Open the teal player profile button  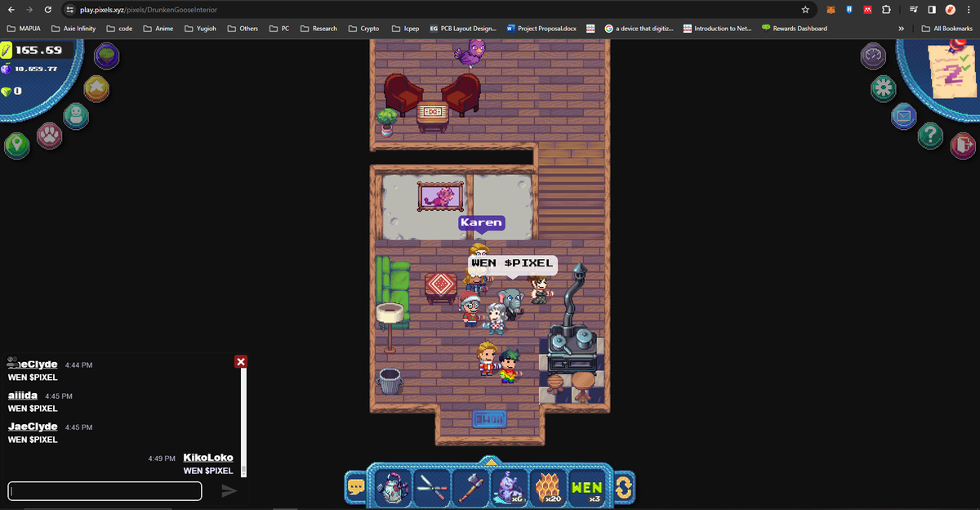(75, 115)
